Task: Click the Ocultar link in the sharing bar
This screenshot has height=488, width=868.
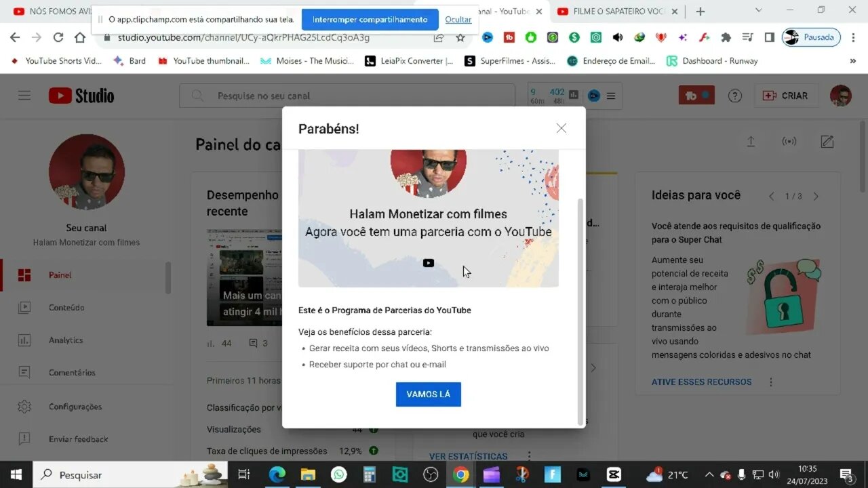Action: point(458,20)
